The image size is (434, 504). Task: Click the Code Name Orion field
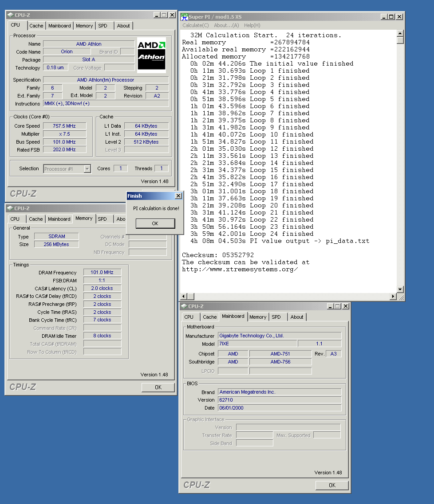click(x=67, y=51)
